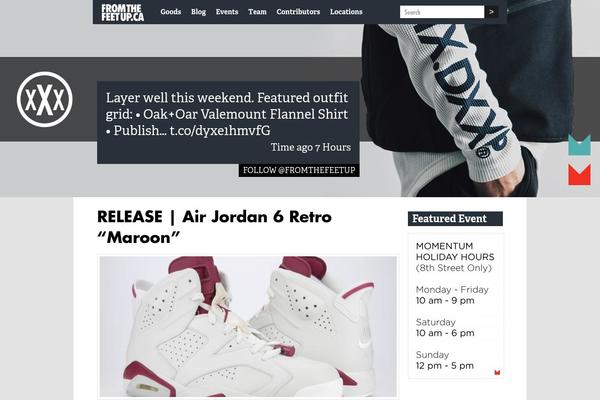Open the Events nav link

tap(227, 12)
